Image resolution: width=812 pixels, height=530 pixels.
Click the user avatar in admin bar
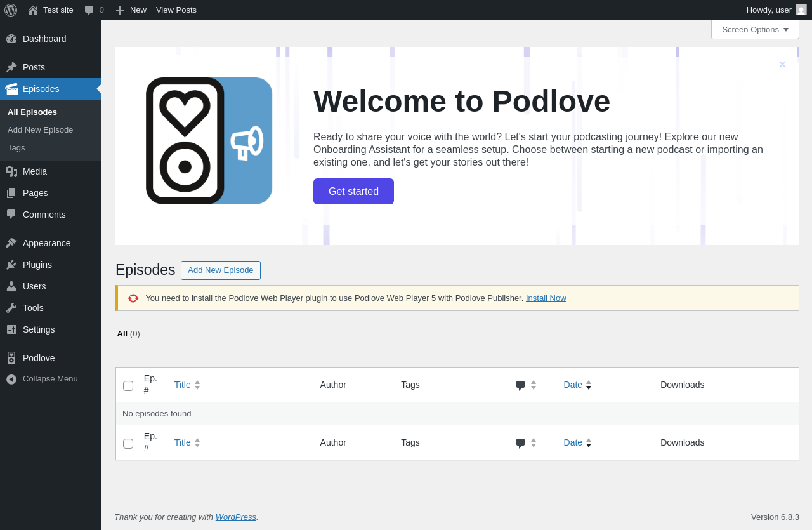click(801, 10)
